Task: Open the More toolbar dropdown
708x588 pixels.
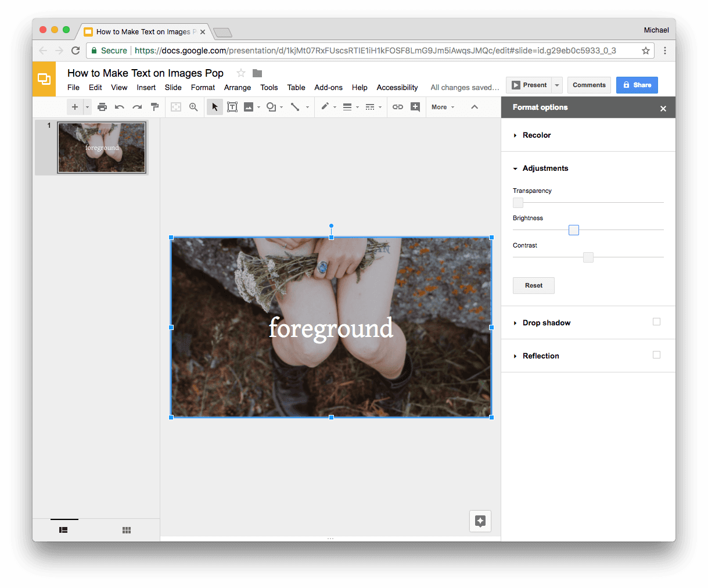Action: pos(443,107)
